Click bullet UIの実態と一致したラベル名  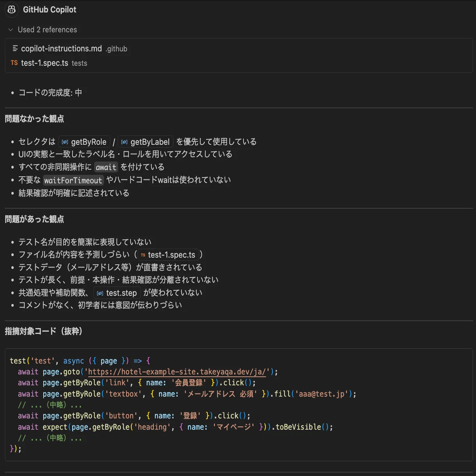[x=125, y=154]
